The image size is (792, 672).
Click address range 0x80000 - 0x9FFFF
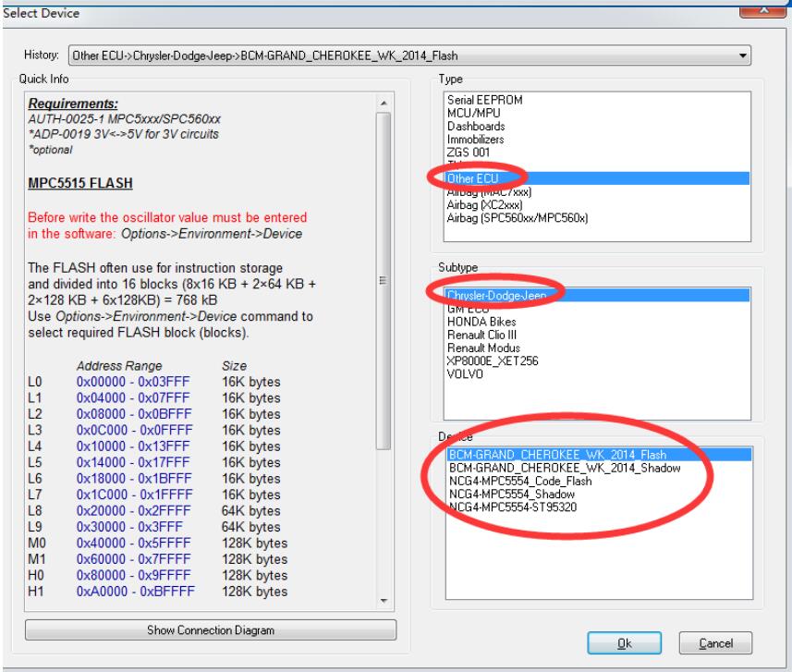[x=134, y=576]
